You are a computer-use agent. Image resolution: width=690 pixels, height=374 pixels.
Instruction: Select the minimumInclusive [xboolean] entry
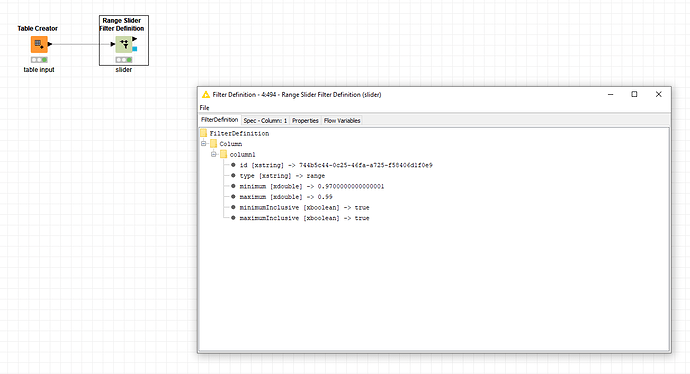[305, 207]
